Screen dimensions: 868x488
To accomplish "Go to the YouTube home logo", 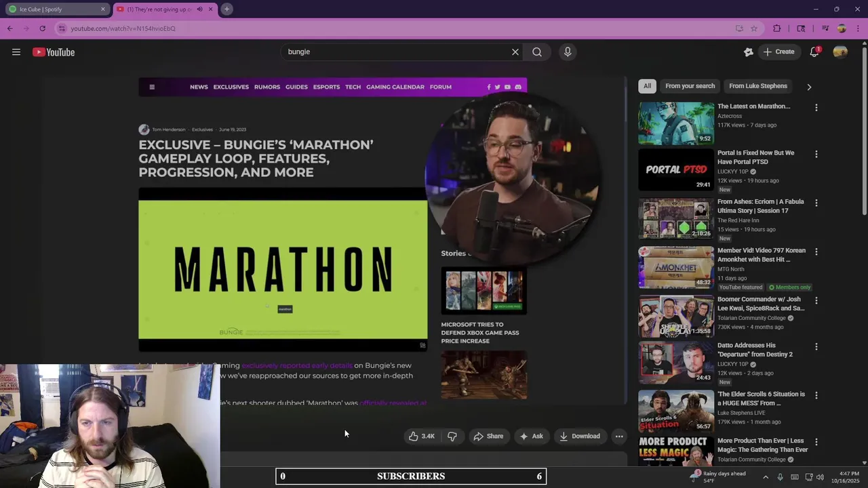I will tap(54, 52).
